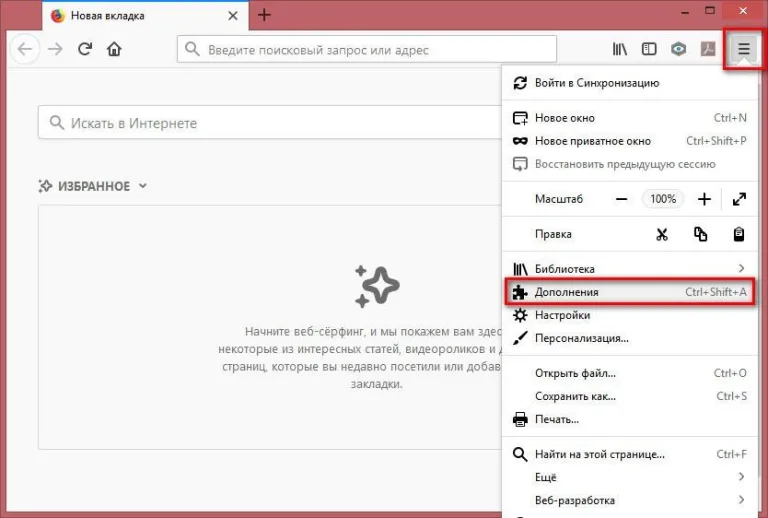Expand the Библиотека submenu arrow
This screenshot has height=518, width=768.
741,268
